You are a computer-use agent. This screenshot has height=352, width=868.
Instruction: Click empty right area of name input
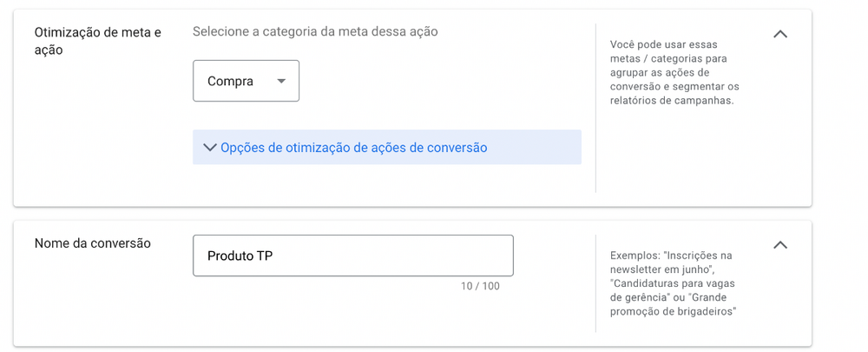coord(393,256)
